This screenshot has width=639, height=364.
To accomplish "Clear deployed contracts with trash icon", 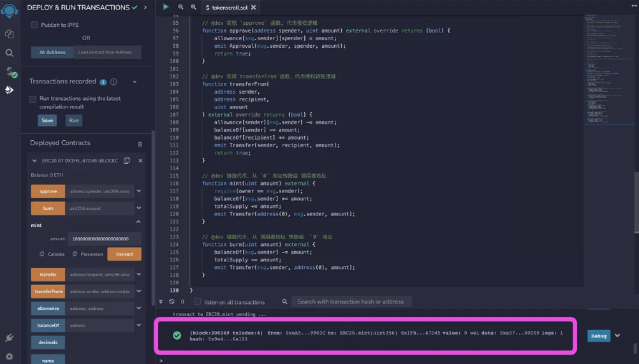I will click(140, 145).
